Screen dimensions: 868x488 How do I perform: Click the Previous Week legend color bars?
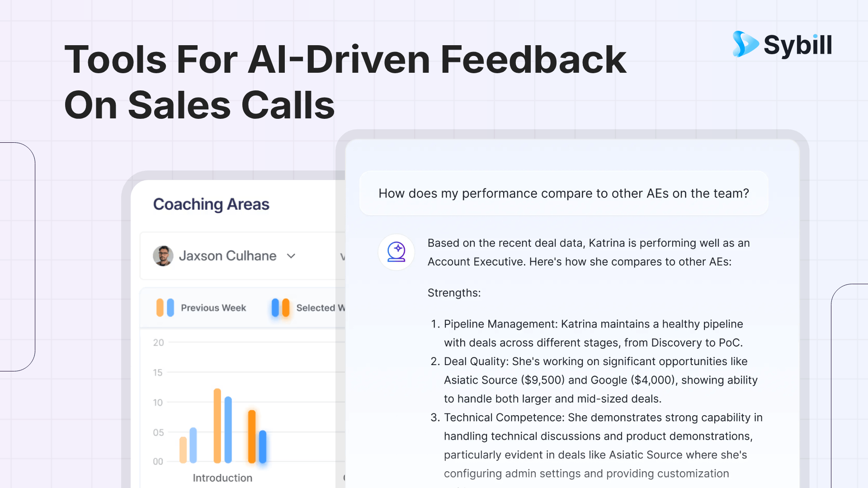165,308
